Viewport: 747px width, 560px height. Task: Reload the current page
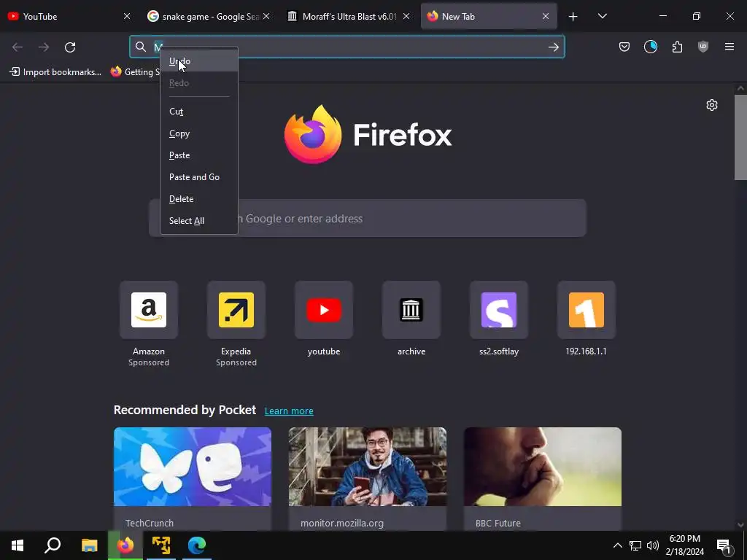(70, 47)
